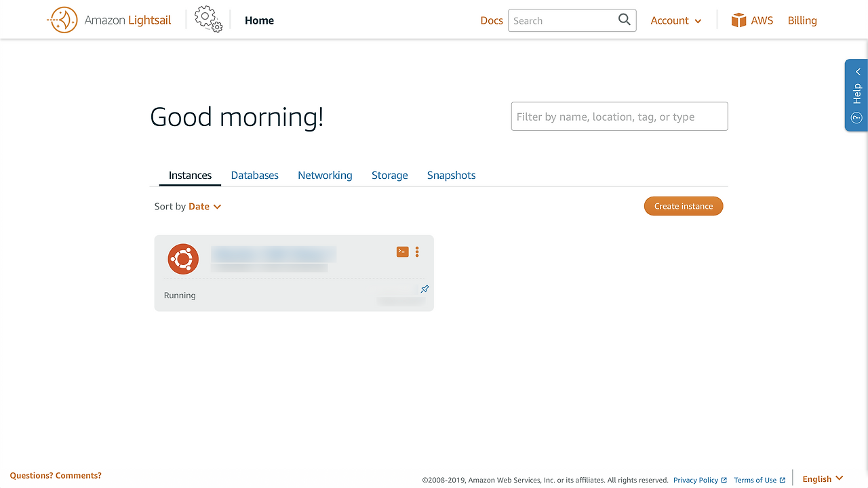Open the English language selector
The width and height of the screenshot is (868, 488).
823,479
